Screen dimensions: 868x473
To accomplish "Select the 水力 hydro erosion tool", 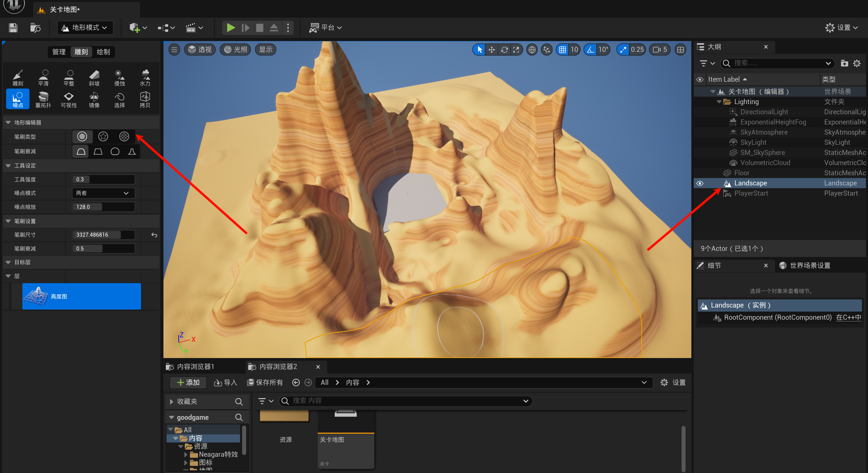I will click(145, 78).
